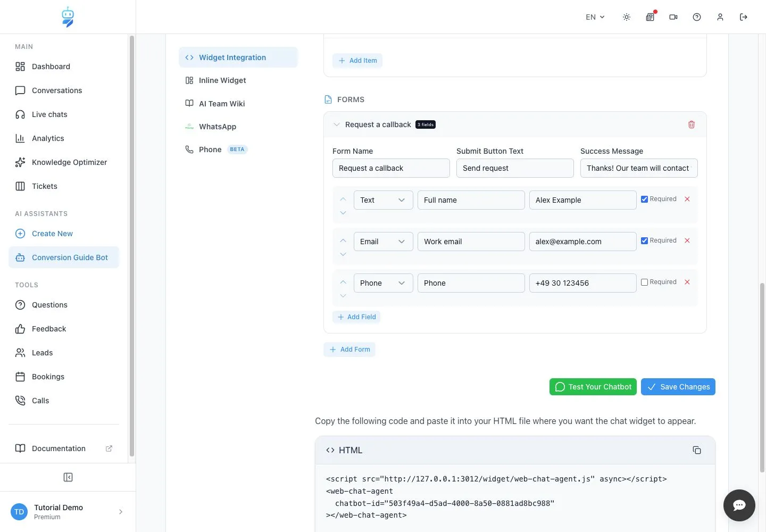The height and width of the screenshot is (532, 766).
Task: Open the EN language dropdown
Action: 595,17
